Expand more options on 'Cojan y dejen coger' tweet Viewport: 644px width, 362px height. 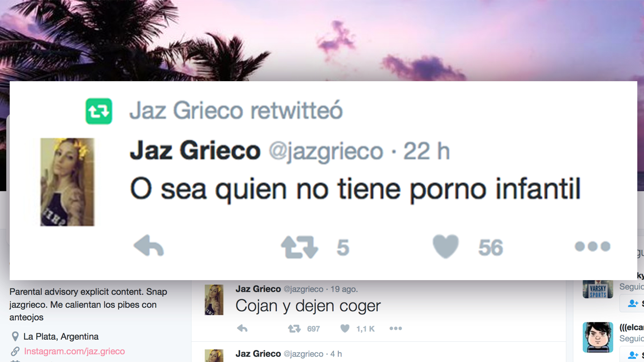(x=396, y=328)
